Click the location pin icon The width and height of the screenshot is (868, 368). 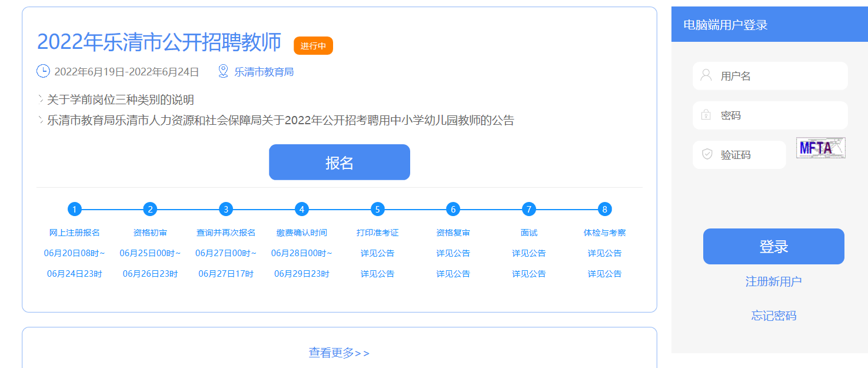(x=223, y=71)
